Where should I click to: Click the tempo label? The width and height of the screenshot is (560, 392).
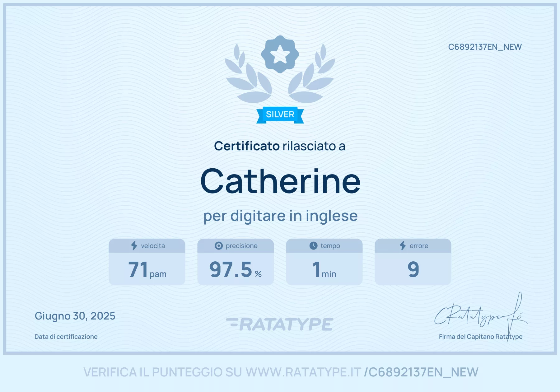coord(330,246)
